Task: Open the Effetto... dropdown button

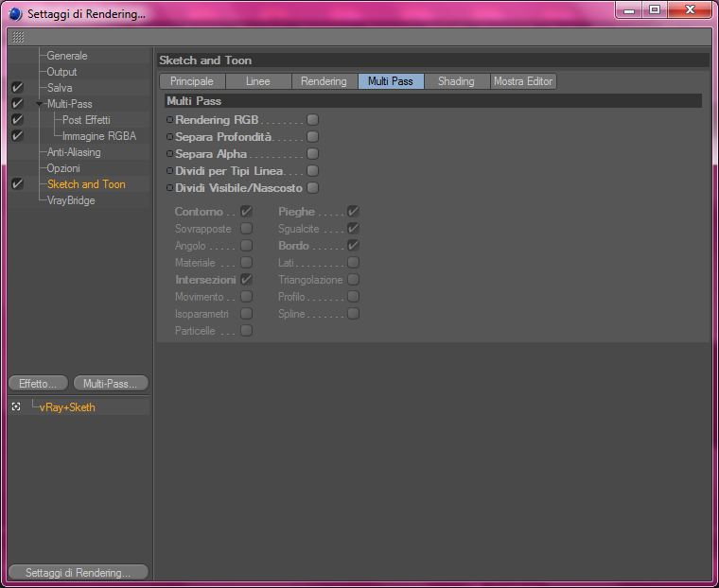Action: [38, 384]
